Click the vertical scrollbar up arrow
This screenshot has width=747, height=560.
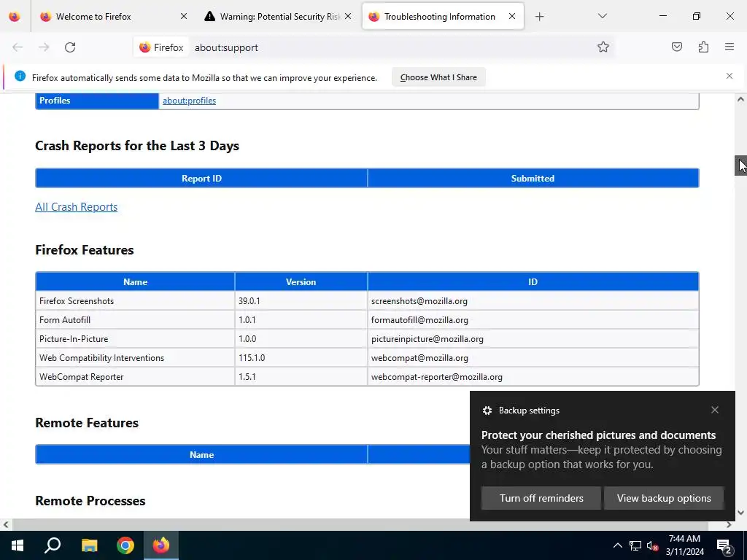click(740, 99)
